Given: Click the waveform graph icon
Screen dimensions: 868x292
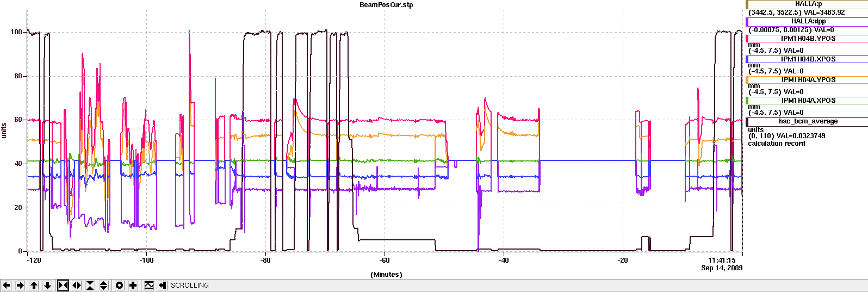Looking at the screenshot, I should coord(149,285).
